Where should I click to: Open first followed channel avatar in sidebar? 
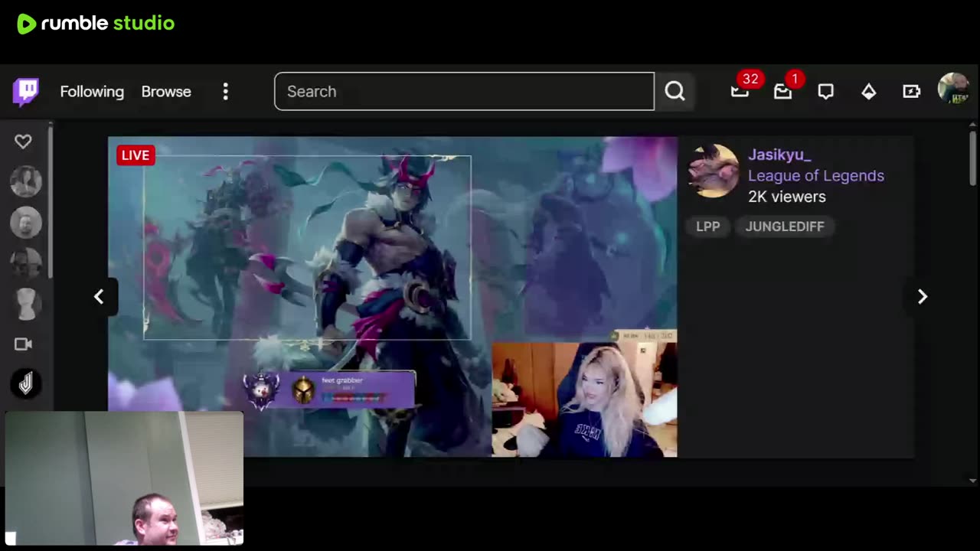coord(26,181)
